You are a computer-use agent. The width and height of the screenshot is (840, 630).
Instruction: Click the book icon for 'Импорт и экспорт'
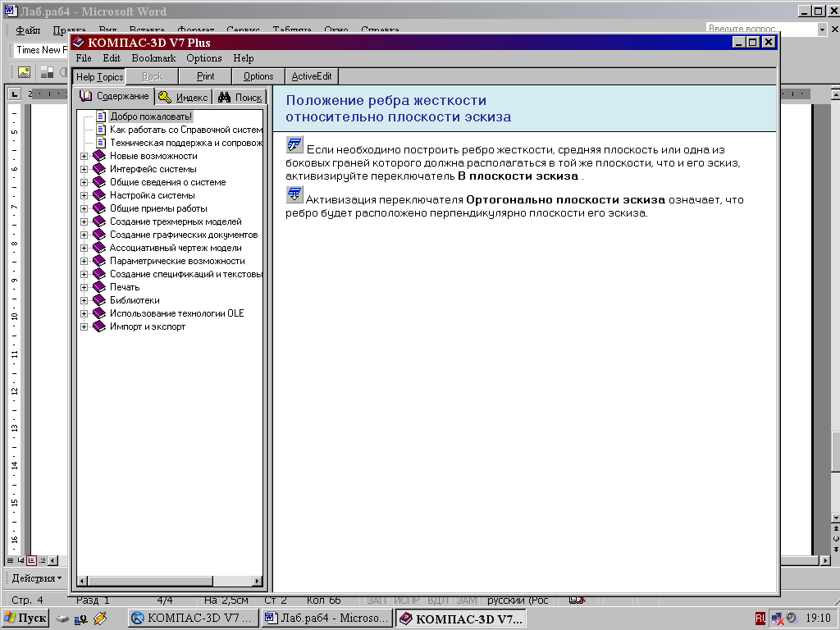[x=99, y=326]
